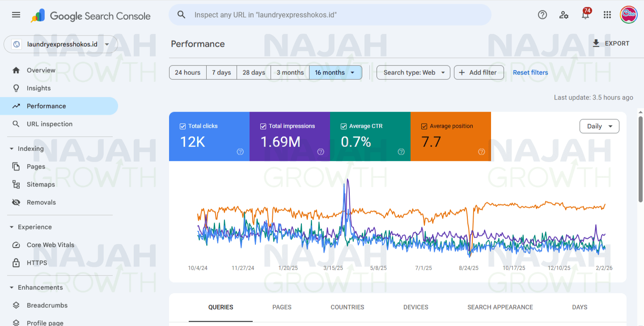Open the 16 months date range dropdown
Image resolution: width=644 pixels, height=326 pixels.
pyautogui.click(x=335, y=73)
